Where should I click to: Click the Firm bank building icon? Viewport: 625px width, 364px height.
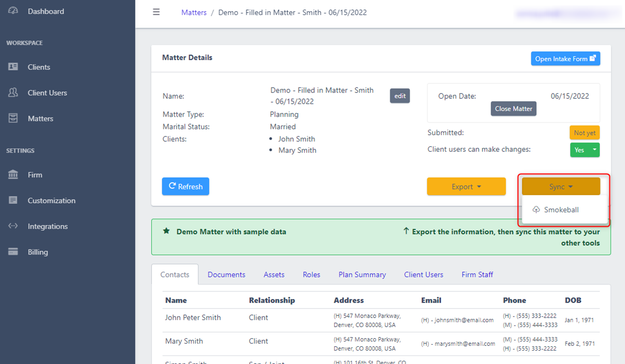[x=13, y=175]
